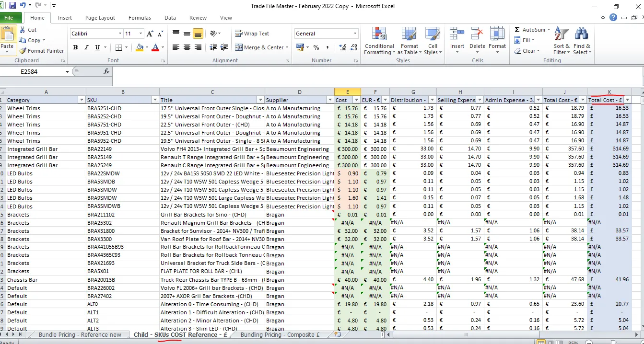Open Find & Select menu
Image resolution: width=644 pixels, height=344 pixels.
tap(582, 41)
